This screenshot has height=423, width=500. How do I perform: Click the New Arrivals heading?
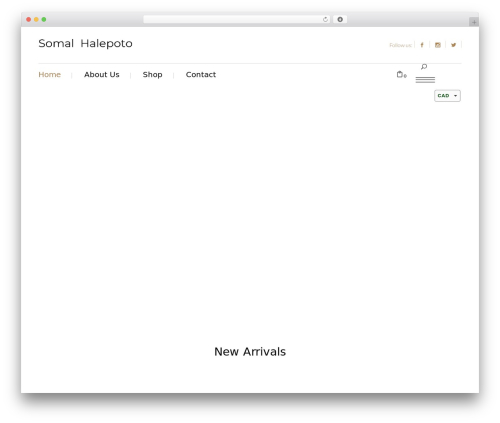(250, 352)
